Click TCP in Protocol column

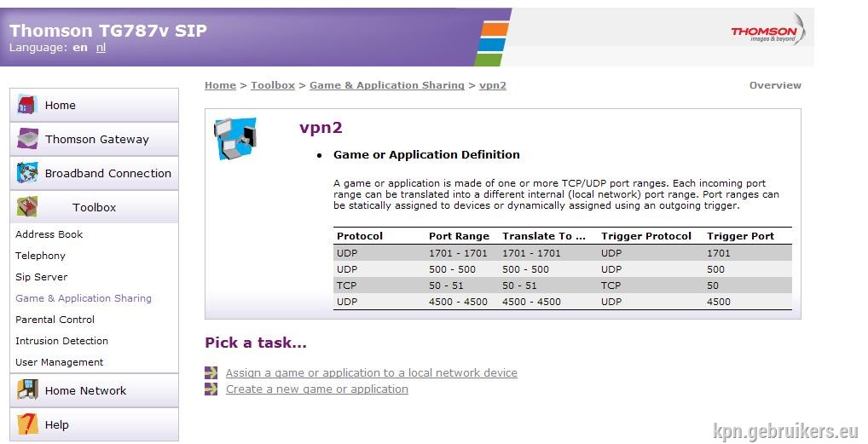point(346,285)
